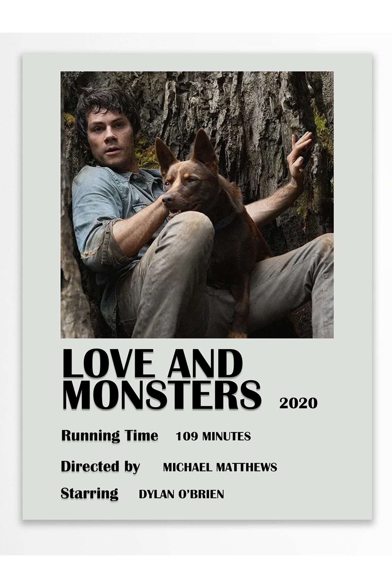Screen dimensions: 392x588
Task: Select the 109 MINUTES text
Action: pyautogui.click(x=213, y=436)
